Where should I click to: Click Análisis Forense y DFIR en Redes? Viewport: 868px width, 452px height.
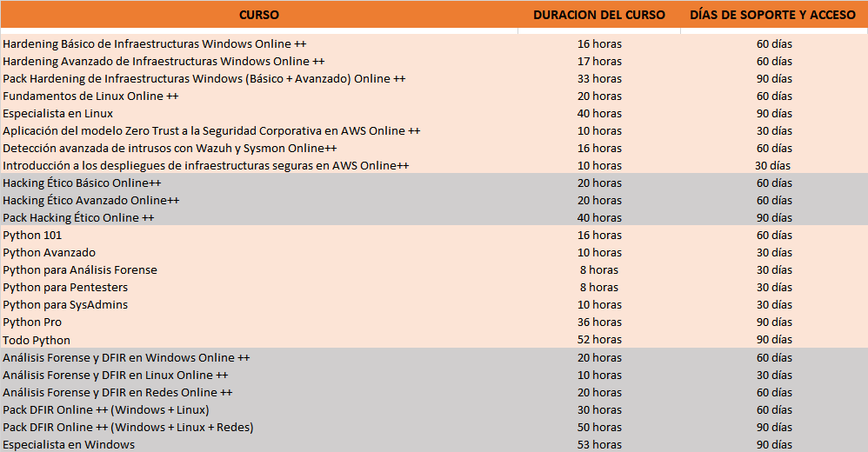[117, 393]
